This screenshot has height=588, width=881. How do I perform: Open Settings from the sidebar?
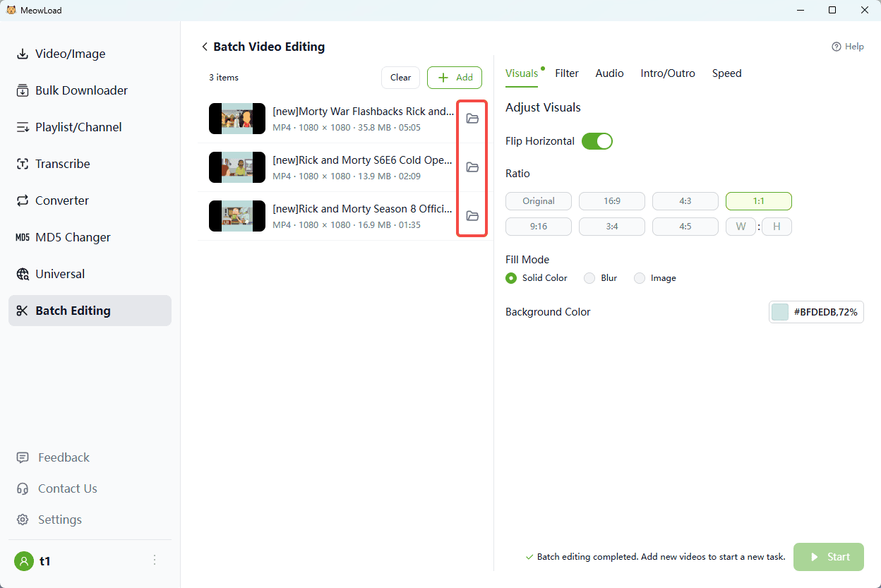[59, 520]
